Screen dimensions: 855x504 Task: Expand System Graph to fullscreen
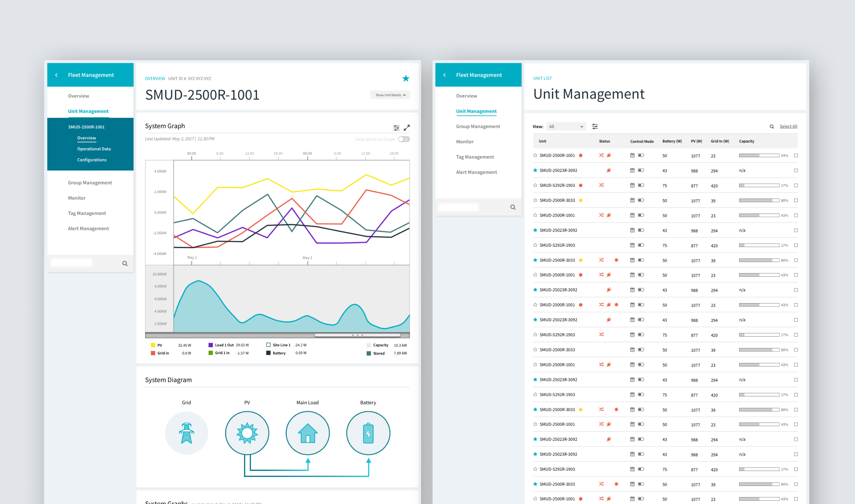pos(406,128)
